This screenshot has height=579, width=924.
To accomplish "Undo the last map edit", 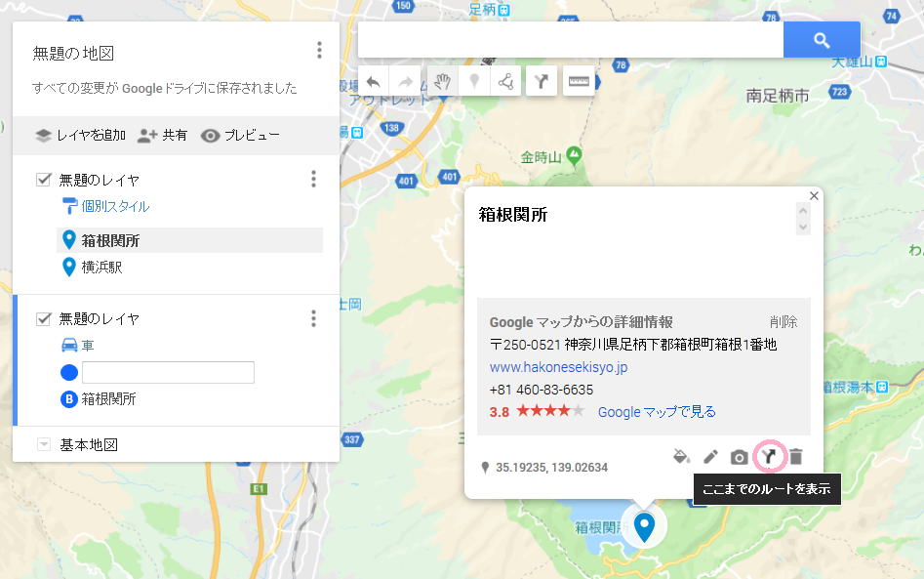I will tap(373, 81).
